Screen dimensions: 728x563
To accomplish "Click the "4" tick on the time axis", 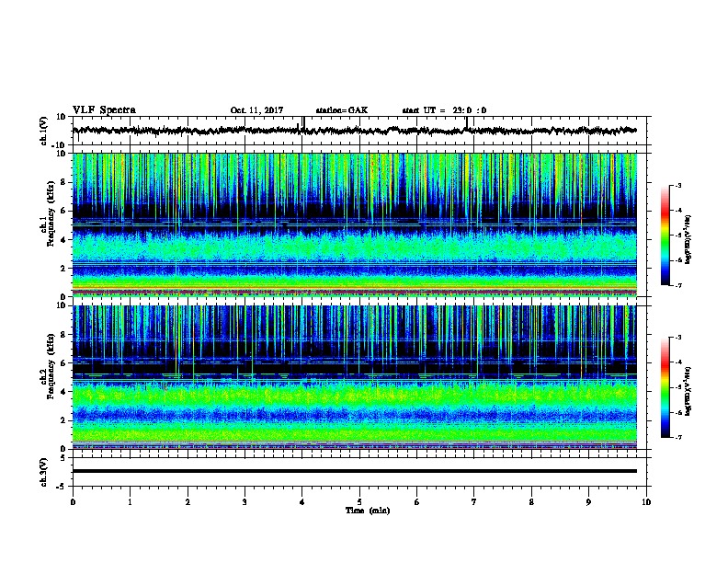I will point(302,502).
